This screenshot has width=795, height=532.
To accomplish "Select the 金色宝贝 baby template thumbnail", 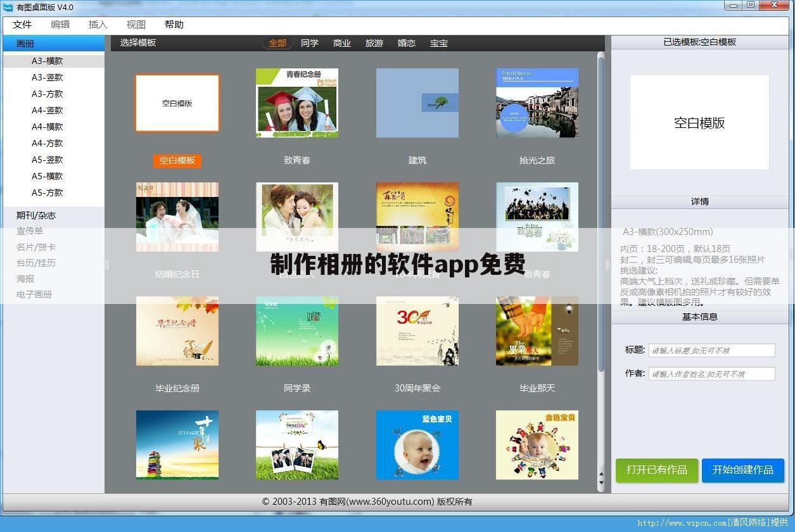I will 537,445.
